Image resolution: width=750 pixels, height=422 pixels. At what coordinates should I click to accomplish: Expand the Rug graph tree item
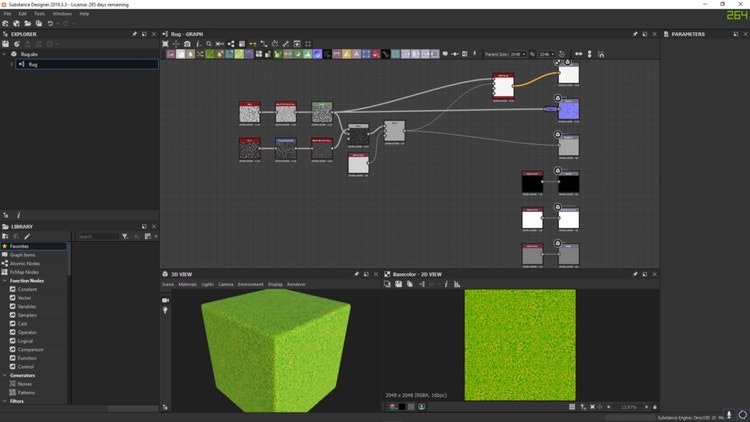click(x=12, y=64)
